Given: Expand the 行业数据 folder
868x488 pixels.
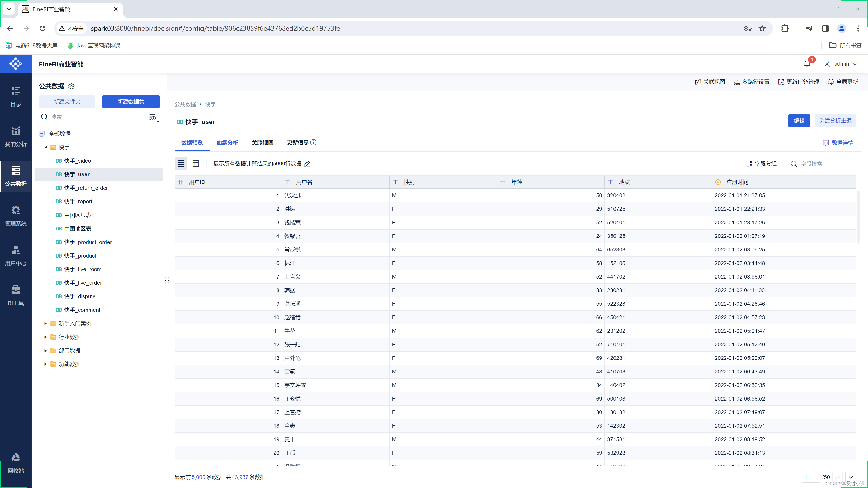Looking at the screenshot, I should 45,337.
